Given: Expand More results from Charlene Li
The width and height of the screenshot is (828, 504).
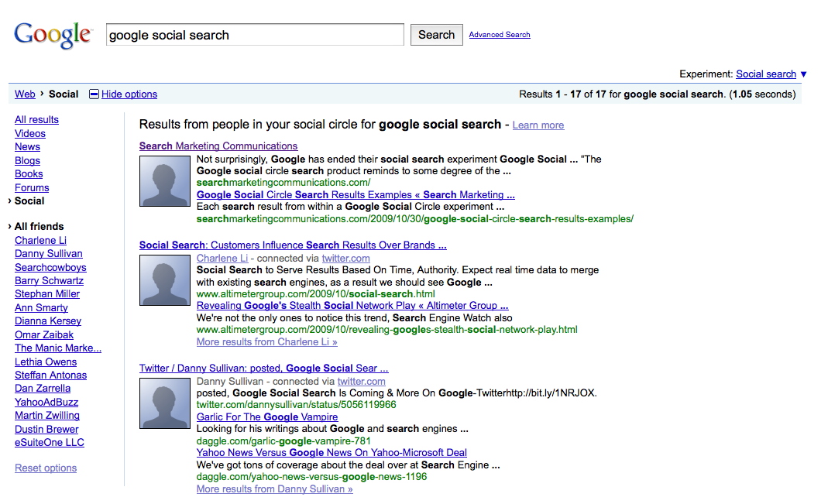Looking at the screenshot, I should pyautogui.click(x=266, y=341).
